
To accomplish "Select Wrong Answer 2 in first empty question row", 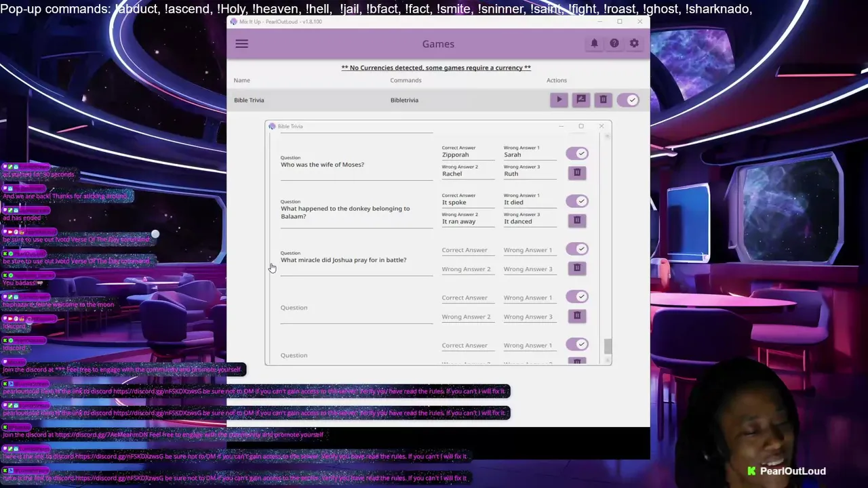I will [x=468, y=317].
